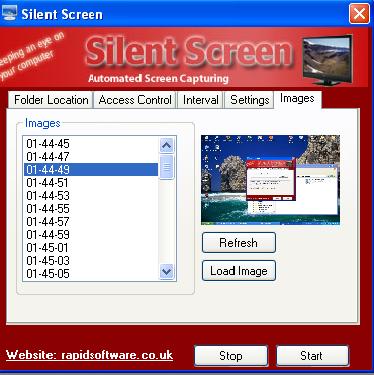The width and height of the screenshot is (374, 375).
Task: Refresh the images list
Action: [x=239, y=243]
